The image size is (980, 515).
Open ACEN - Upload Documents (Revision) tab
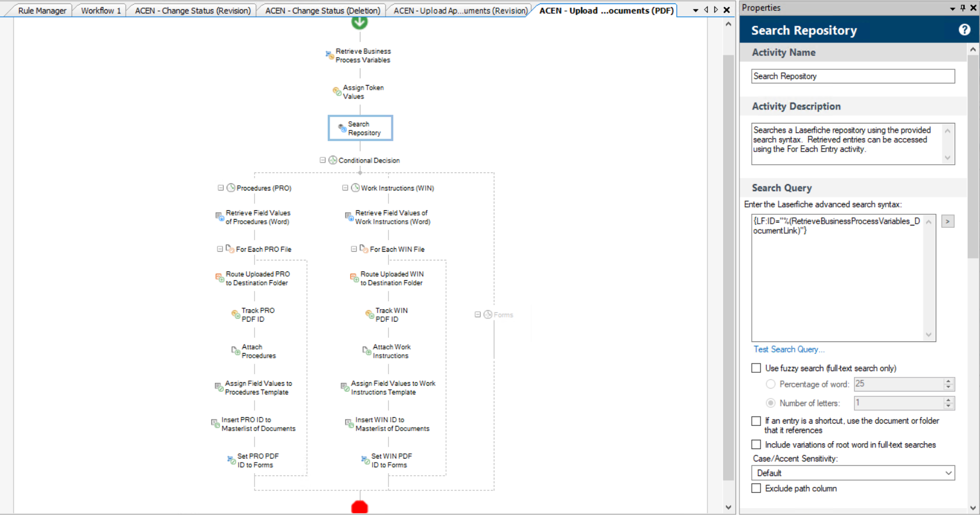(x=461, y=10)
